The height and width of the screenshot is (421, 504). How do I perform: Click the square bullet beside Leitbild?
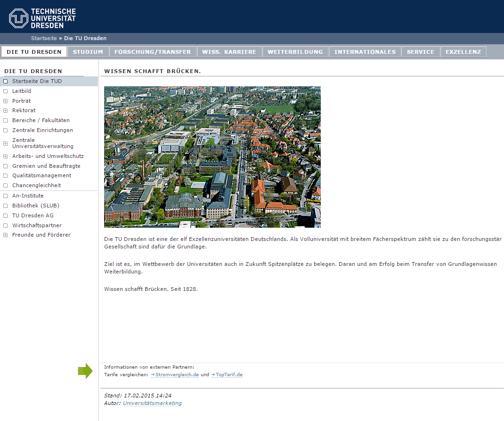pos(6,91)
